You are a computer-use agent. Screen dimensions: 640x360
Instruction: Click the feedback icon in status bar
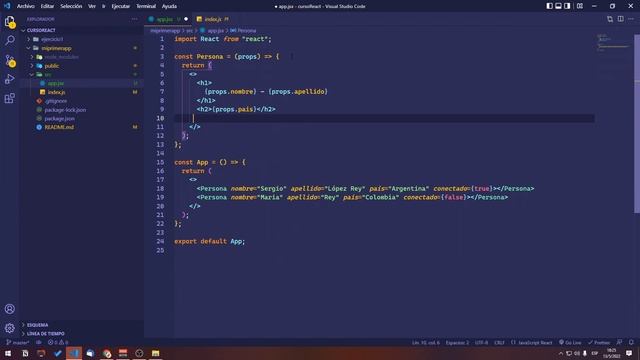click(x=619, y=342)
